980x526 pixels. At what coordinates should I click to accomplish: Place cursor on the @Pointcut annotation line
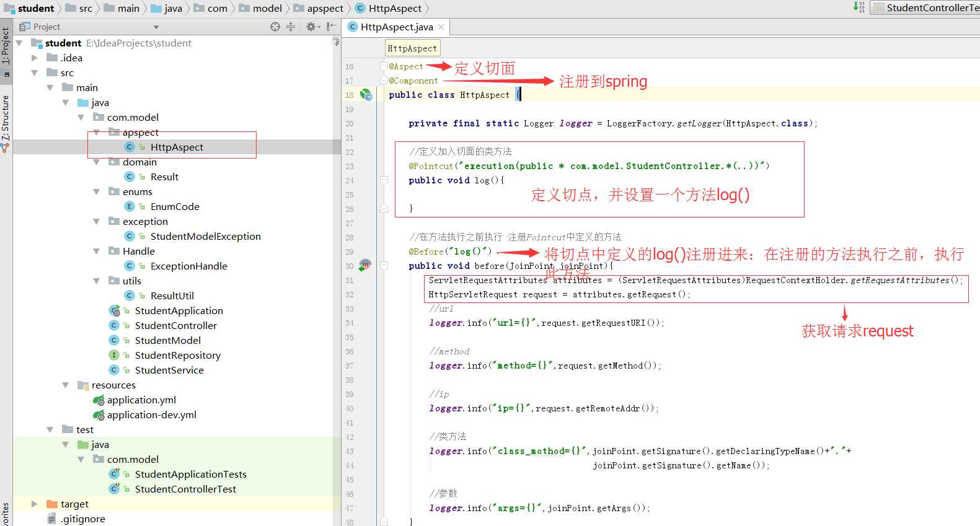point(589,166)
